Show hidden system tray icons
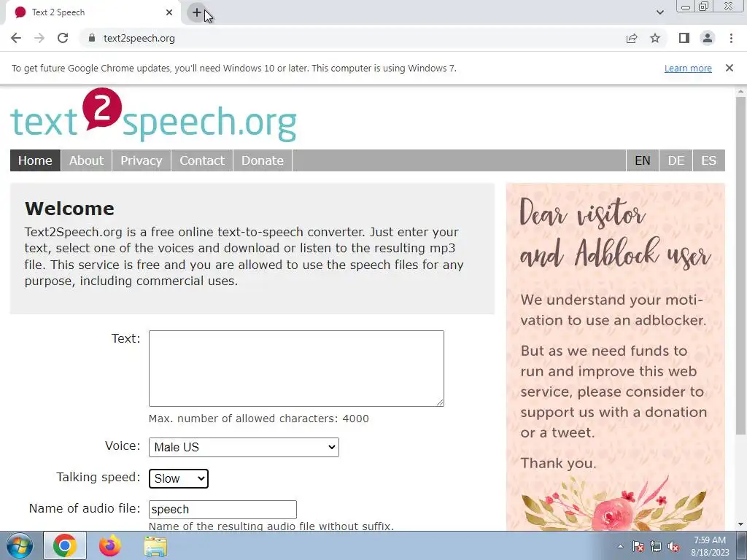The height and width of the screenshot is (560, 747). coord(620,546)
